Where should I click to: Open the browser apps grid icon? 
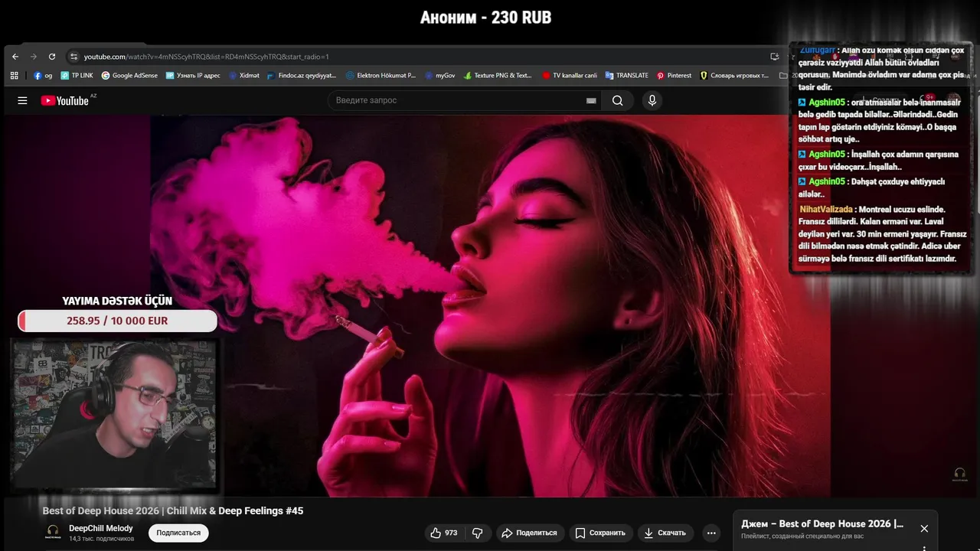pos(15,76)
